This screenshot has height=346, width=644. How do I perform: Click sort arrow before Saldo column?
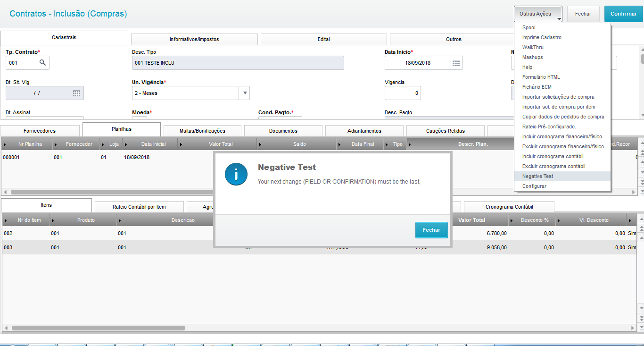click(x=260, y=144)
